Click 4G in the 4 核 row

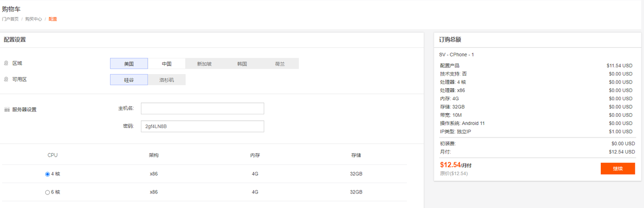tap(255, 174)
